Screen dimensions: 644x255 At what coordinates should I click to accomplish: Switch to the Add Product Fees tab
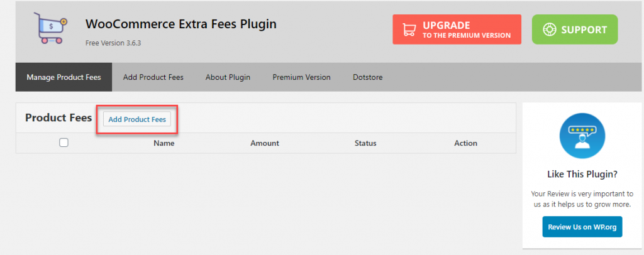tap(153, 77)
